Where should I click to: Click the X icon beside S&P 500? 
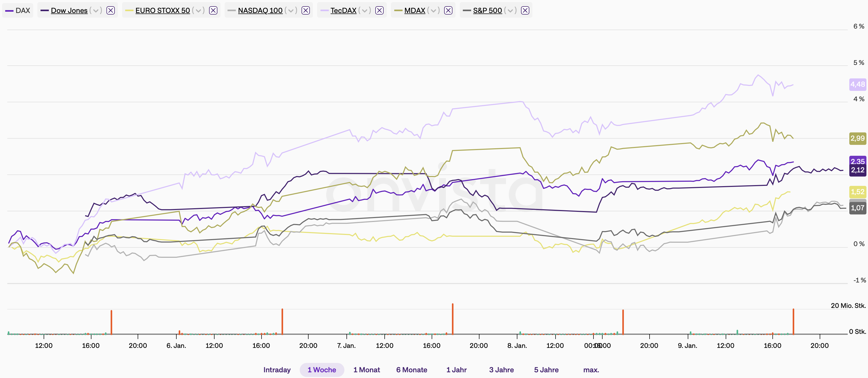click(x=525, y=10)
